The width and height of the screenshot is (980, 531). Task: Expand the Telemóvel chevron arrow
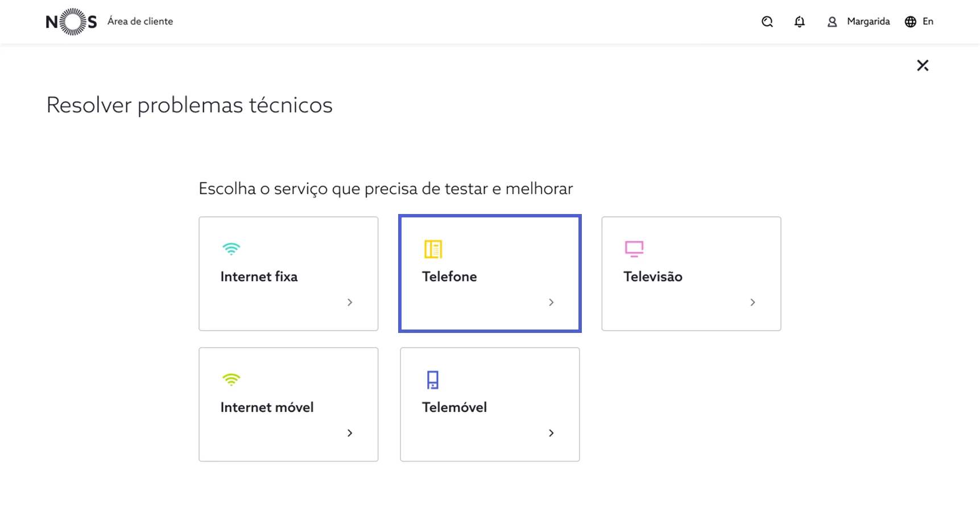coord(551,433)
